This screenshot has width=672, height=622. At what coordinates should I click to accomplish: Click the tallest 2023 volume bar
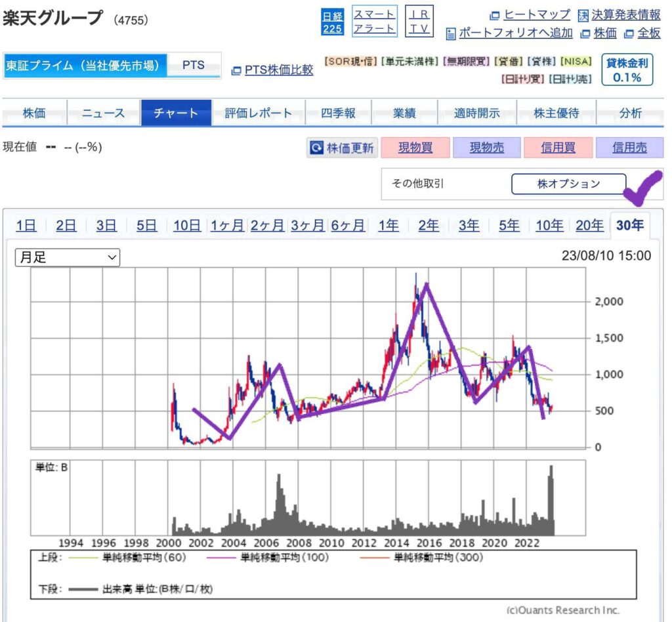[551, 500]
